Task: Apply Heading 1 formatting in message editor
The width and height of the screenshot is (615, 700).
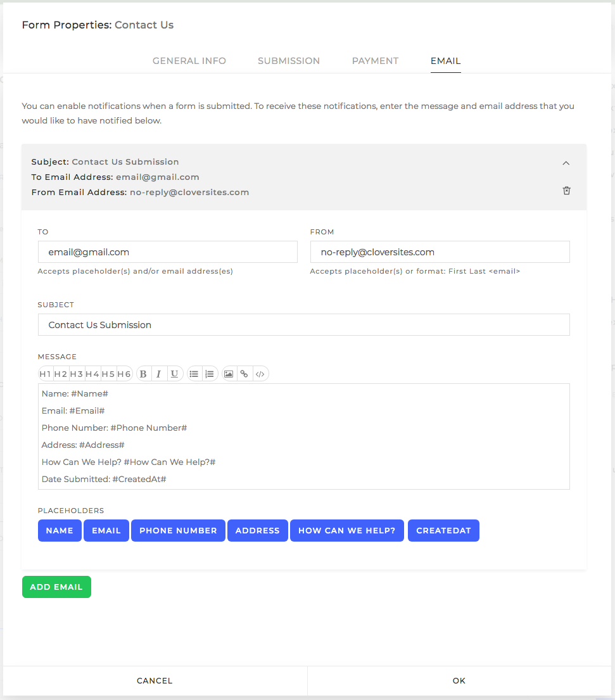Action: click(x=45, y=374)
